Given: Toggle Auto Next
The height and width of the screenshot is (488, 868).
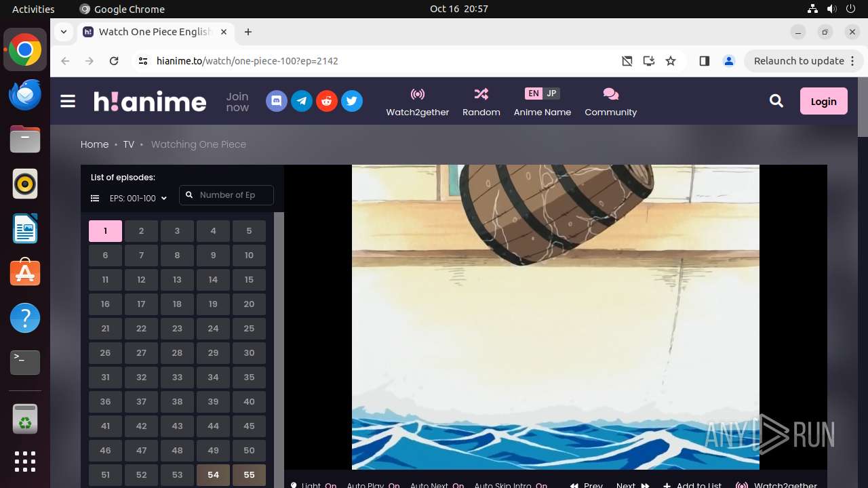Looking at the screenshot, I should point(437,484).
